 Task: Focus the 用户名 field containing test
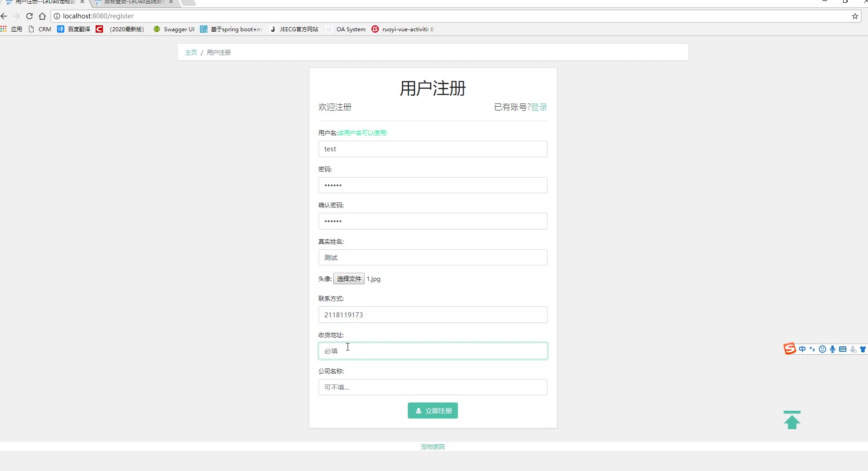[433, 149]
